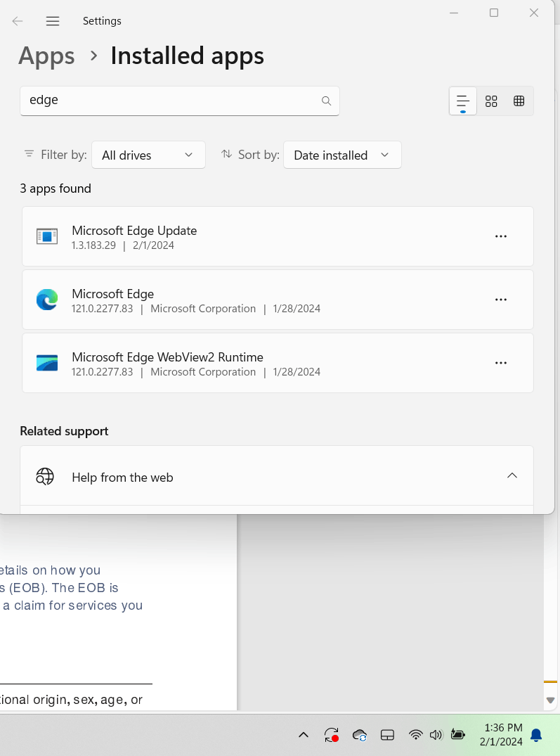Switch to grid view layout
Screen dimensions: 560x756
[x=491, y=101]
